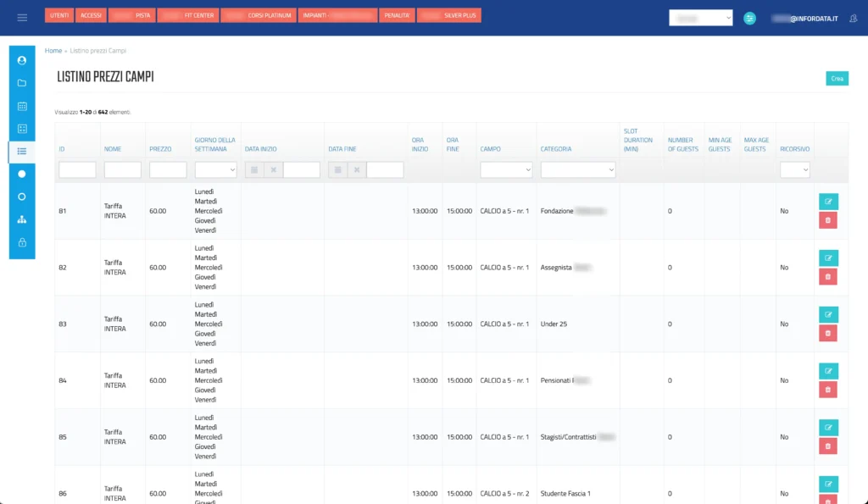Select the Penalita' top menu item
868x504 pixels.
(x=398, y=15)
